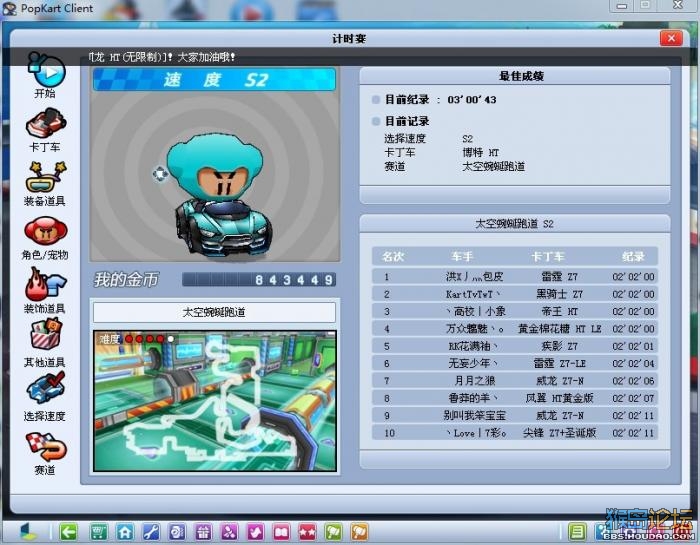Open the shopping cart shop icon
Screen dimensions: 700x545
pyautogui.click(x=98, y=532)
